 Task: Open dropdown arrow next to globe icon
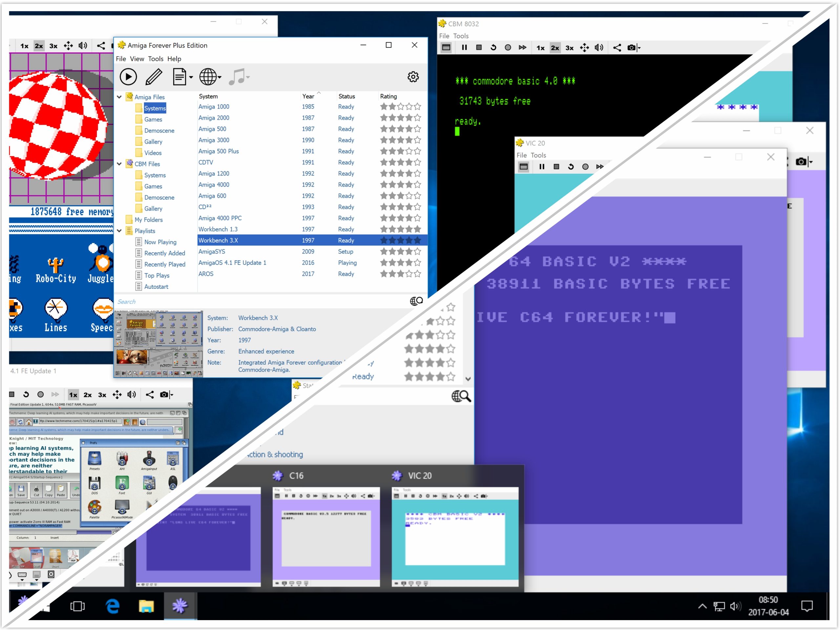pyautogui.click(x=220, y=77)
